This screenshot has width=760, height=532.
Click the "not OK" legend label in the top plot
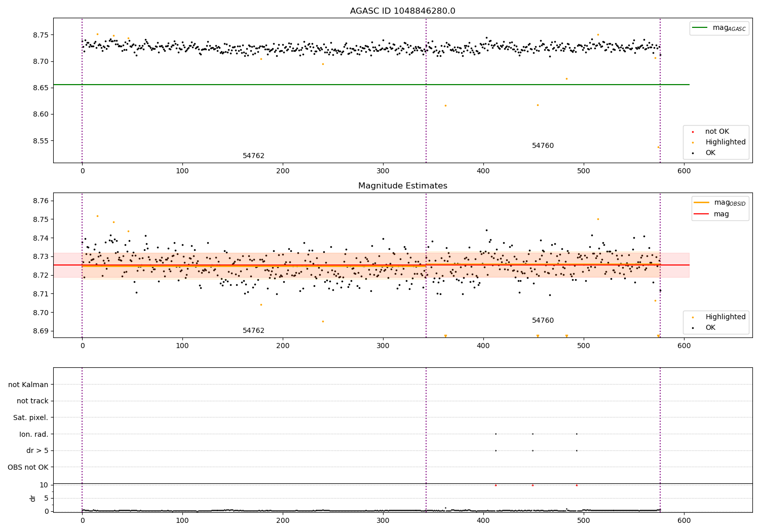point(717,131)
